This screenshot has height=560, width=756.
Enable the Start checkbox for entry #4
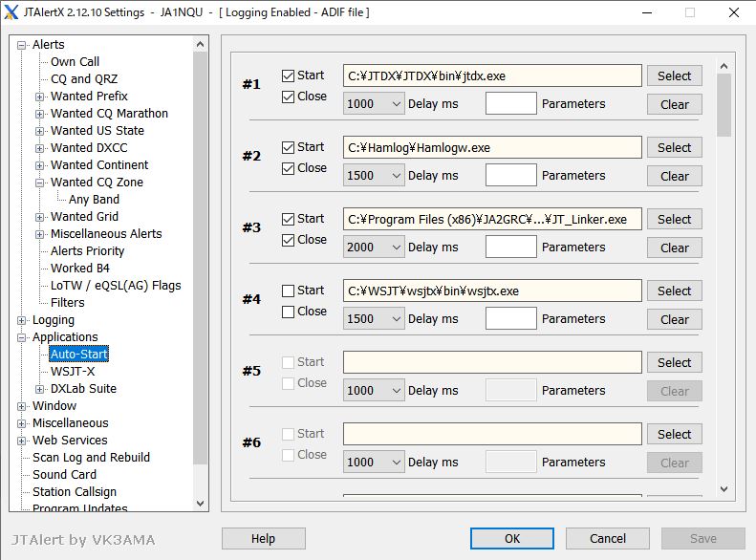point(288,291)
